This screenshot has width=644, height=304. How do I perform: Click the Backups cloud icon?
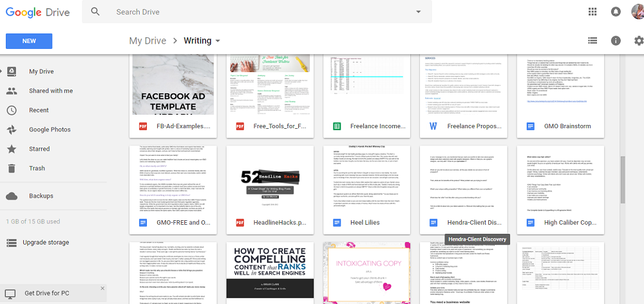tap(12, 196)
